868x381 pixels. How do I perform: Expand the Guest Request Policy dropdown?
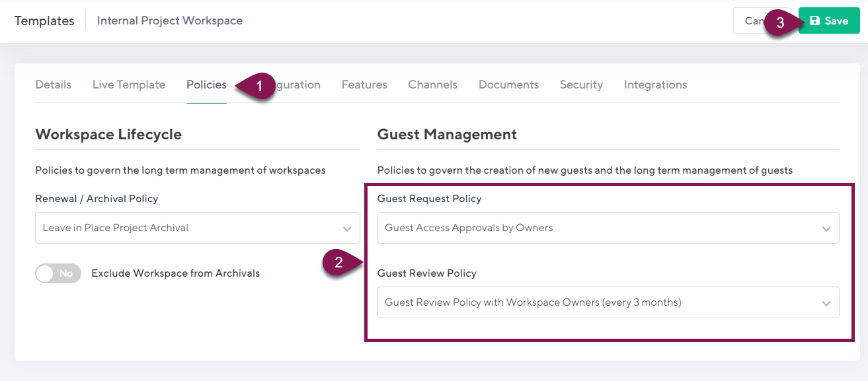608,228
